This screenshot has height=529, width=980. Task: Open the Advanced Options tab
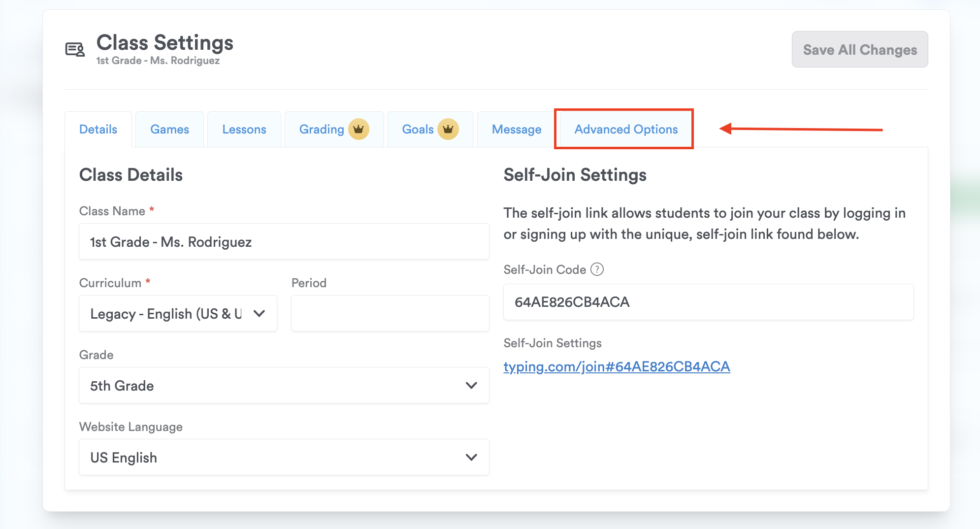click(626, 130)
